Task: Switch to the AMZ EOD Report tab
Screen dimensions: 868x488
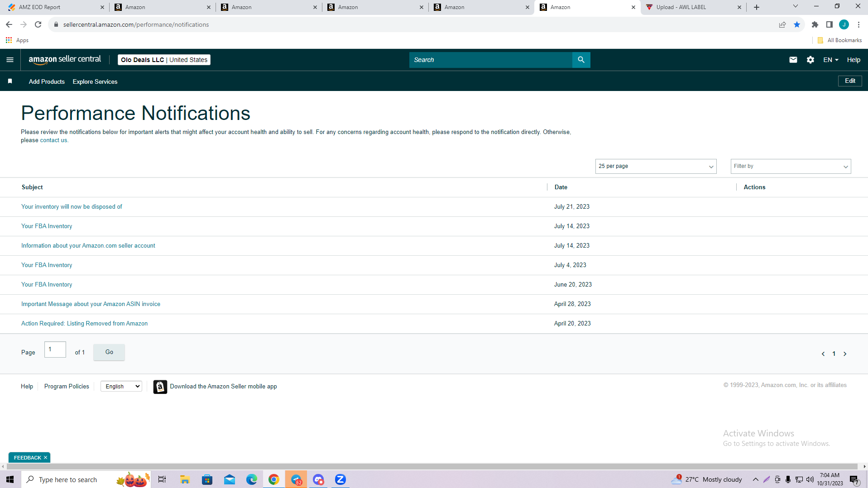Action: (x=55, y=7)
